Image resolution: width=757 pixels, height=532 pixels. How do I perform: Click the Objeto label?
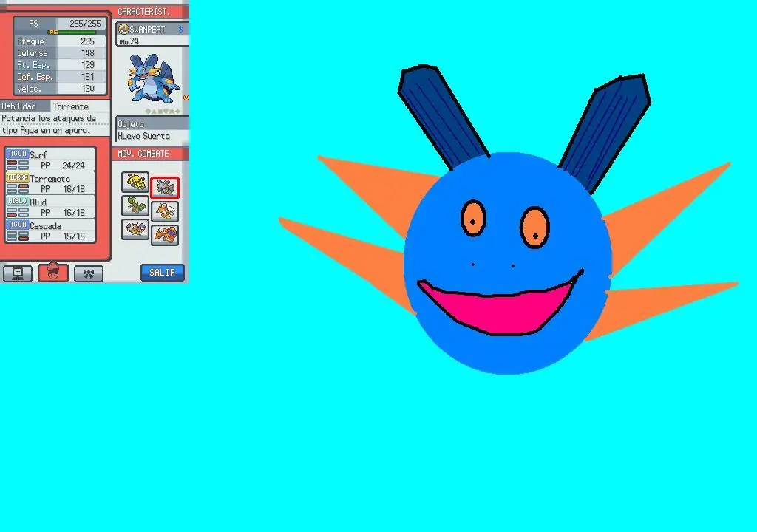[x=130, y=124]
